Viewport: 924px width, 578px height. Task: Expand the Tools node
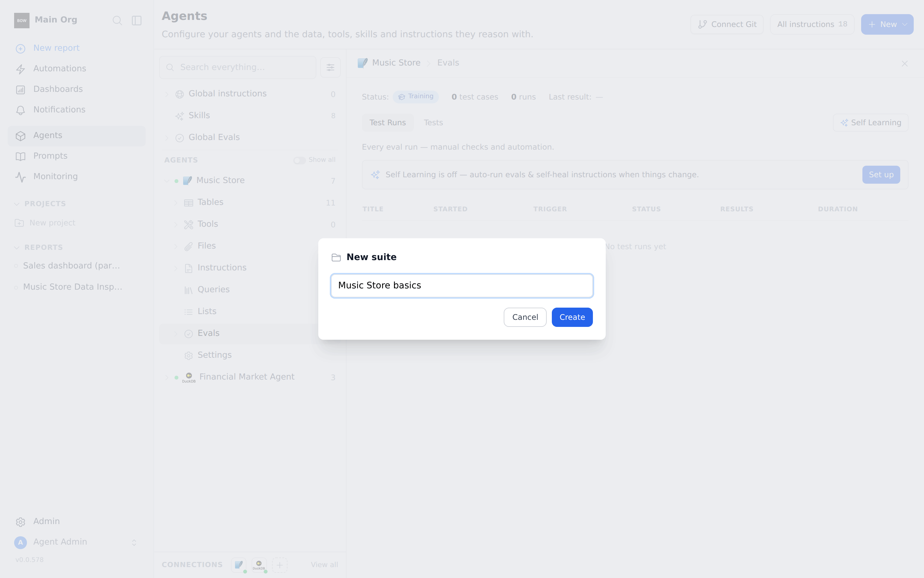[175, 224]
